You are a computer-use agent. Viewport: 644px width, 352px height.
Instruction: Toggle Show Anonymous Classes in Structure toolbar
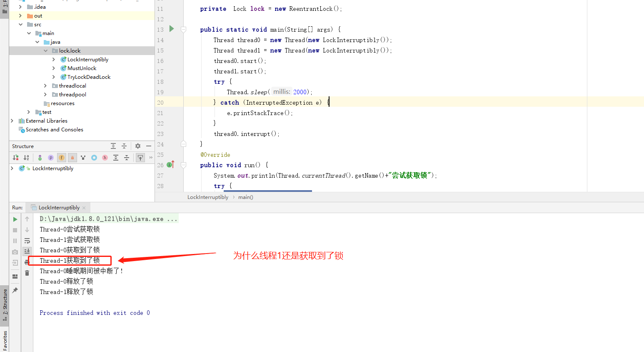tap(83, 158)
